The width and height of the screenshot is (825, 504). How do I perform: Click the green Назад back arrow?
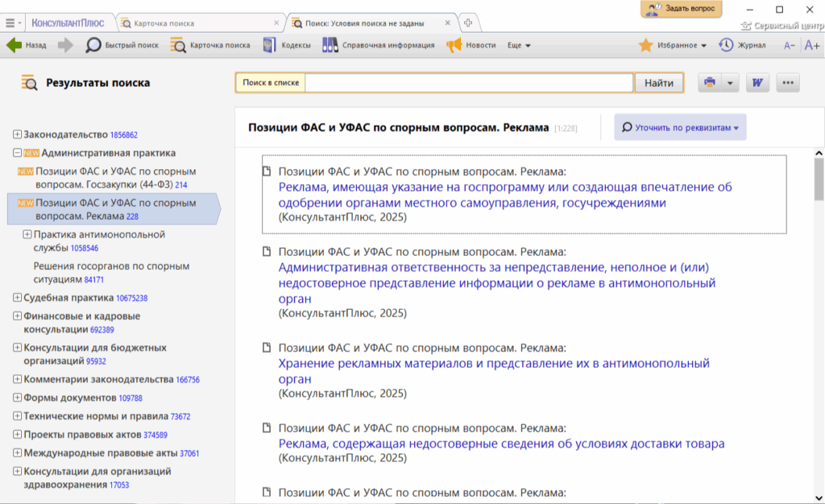click(15, 45)
